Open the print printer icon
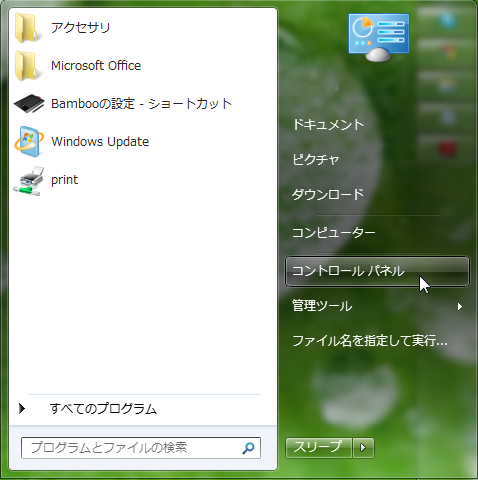 tap(29, 181)
